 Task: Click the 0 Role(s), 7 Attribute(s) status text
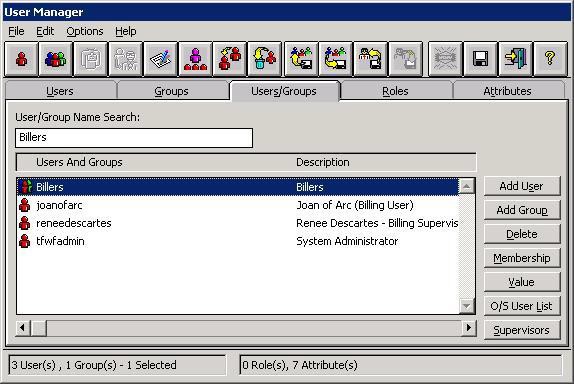pyautogui.click(x=300, y=365)
